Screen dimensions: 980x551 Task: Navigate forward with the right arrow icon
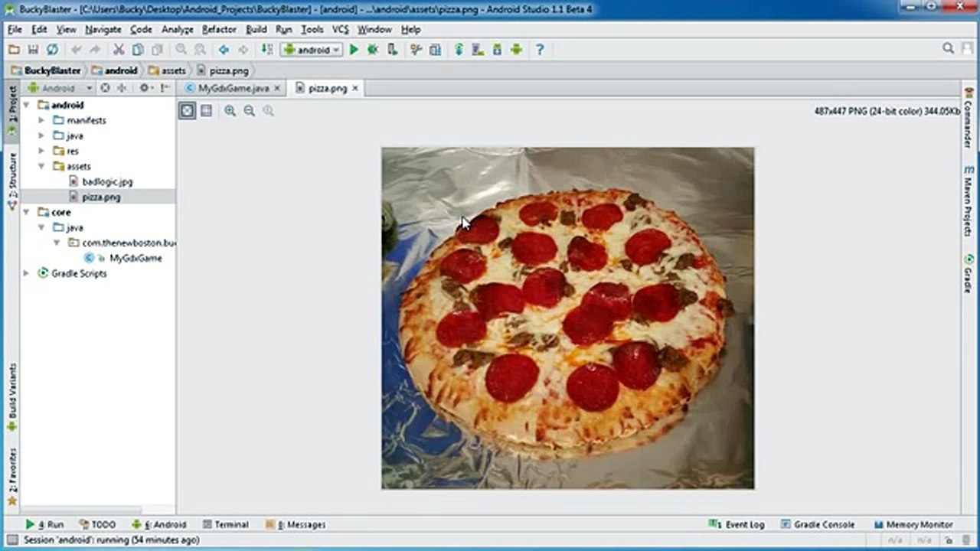(243, 50)
